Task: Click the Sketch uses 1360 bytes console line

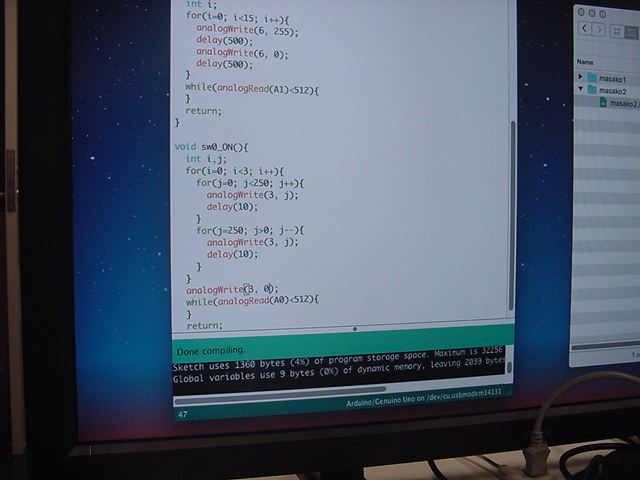Action: click(x=338, y=360)
